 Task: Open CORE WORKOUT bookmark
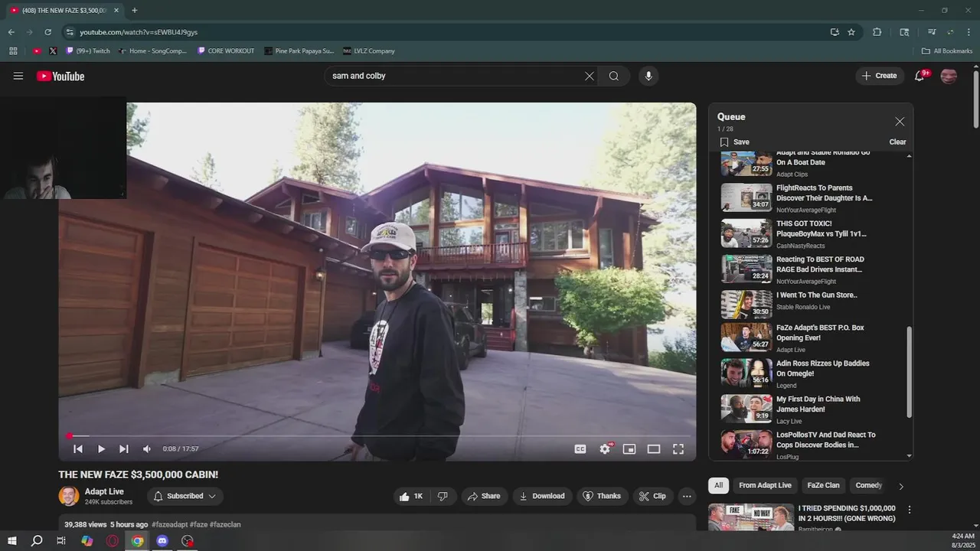point(226,51)
